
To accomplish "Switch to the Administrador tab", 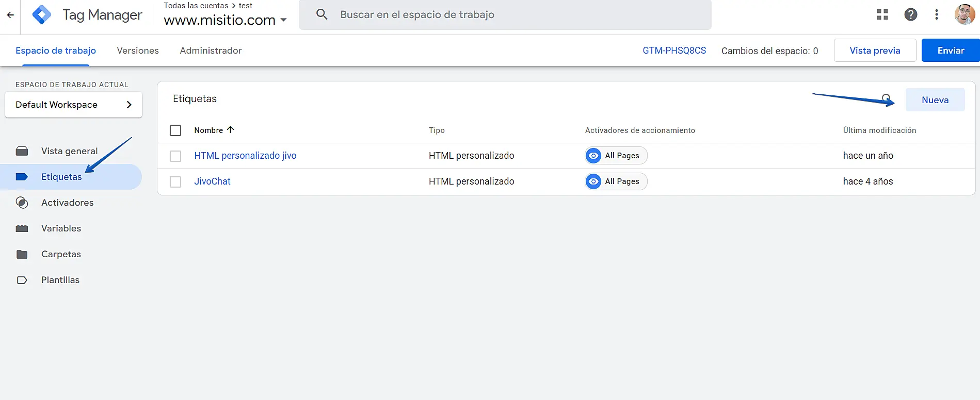I will coord(211,51).
